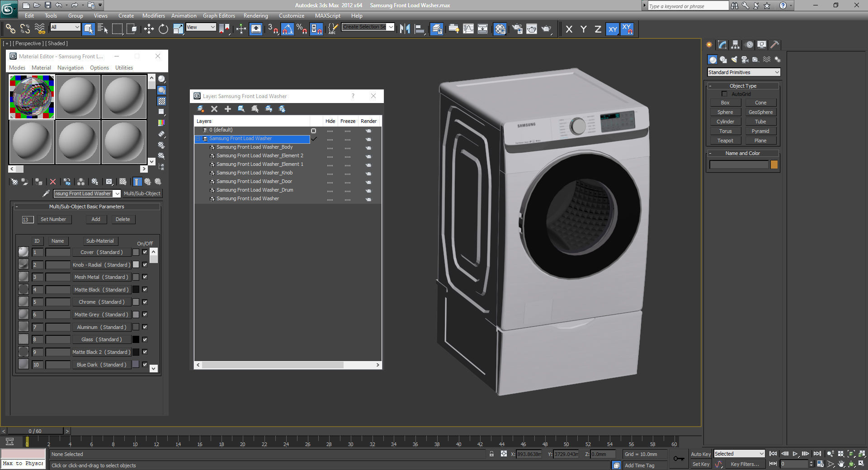Open the Motion command panel tab
The image size is (868, 470).
tap(749, 45)
